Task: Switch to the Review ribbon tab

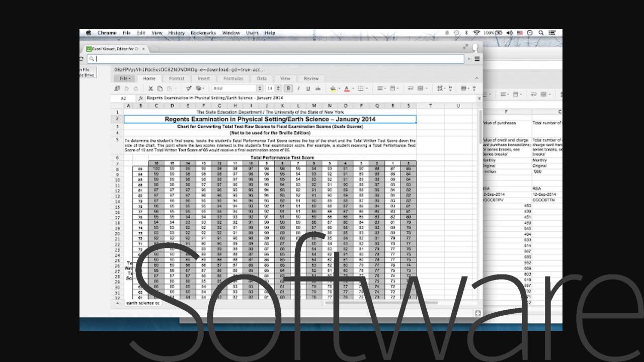Action: point(311,78)
